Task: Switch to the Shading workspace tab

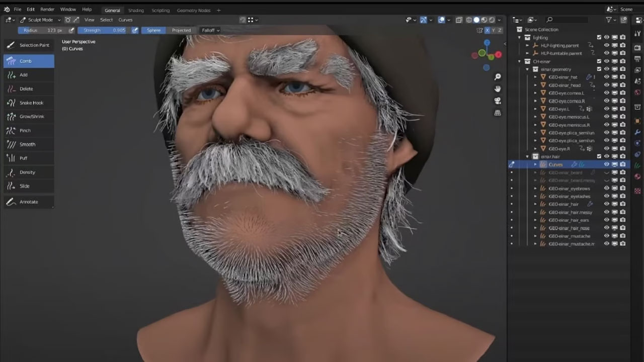Action: coord(135,10)
